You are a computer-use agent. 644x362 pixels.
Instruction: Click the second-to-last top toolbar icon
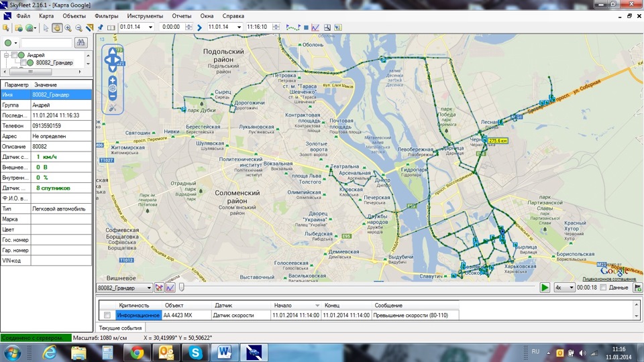click(327, 27)
